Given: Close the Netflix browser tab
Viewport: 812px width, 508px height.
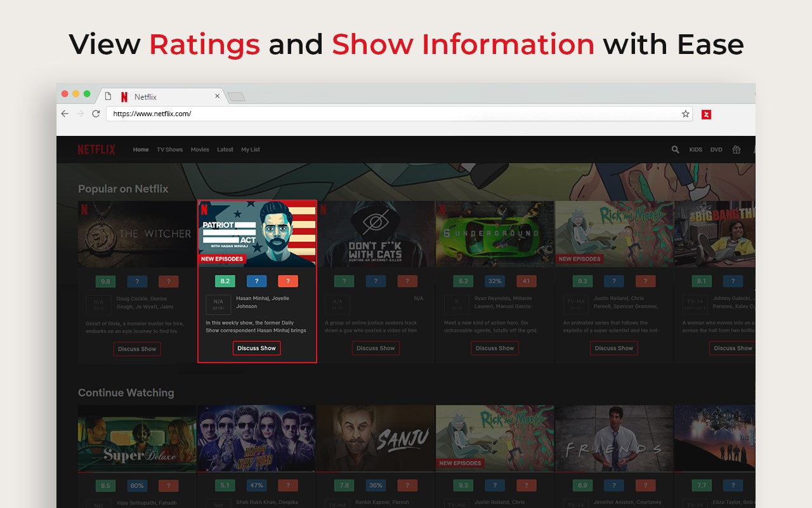Looking at the screenshot, I should pos(217,97).
